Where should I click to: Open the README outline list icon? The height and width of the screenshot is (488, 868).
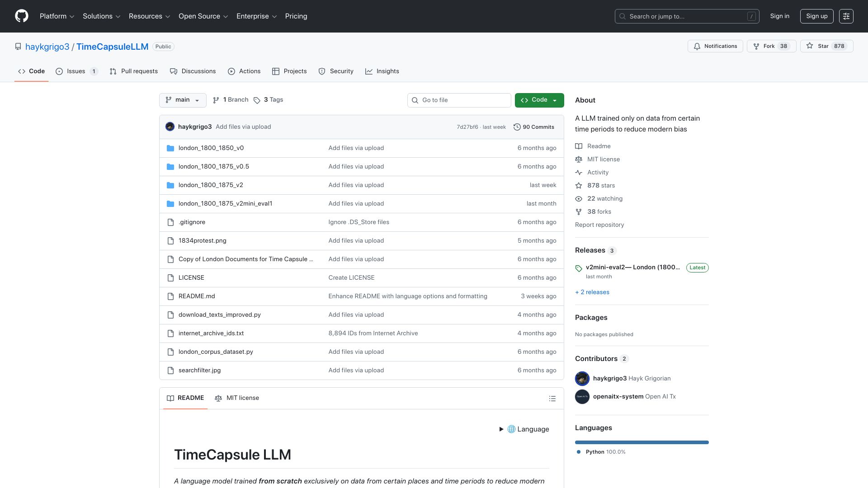pyautogui.click(x=552, y=399)
